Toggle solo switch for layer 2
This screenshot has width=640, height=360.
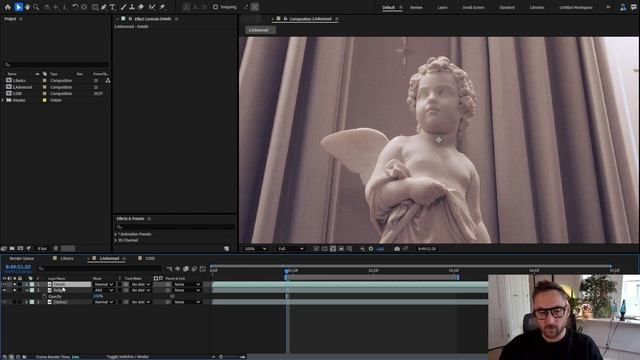click(x=15, y=290)
